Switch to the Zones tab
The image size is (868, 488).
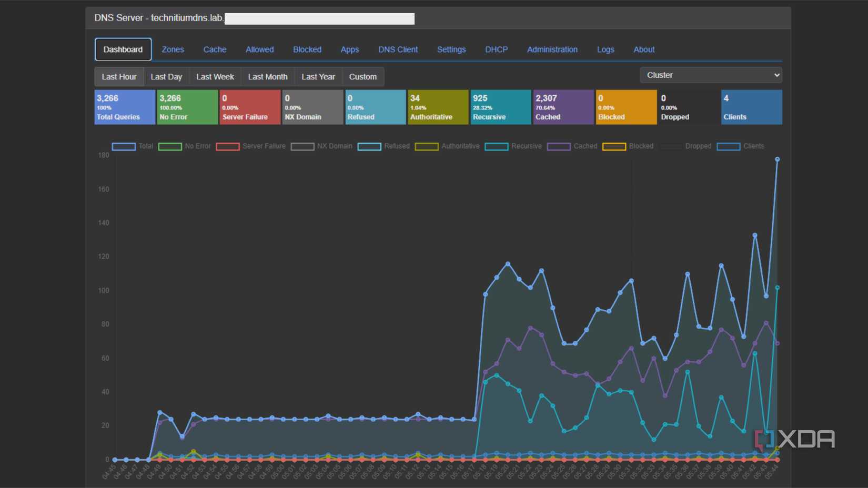[173, 49]
